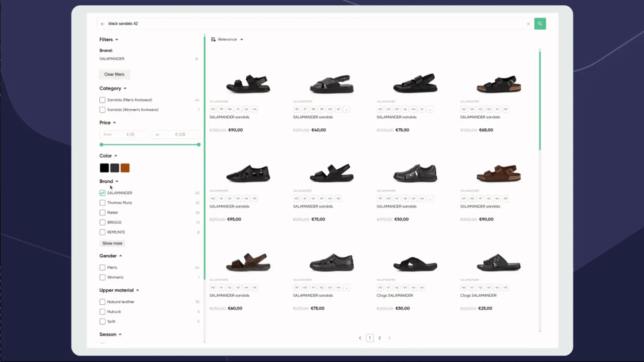Remove the SALAMANDER brand filter via X
Screen dimensions: 644x362
[x=196, y=59]
